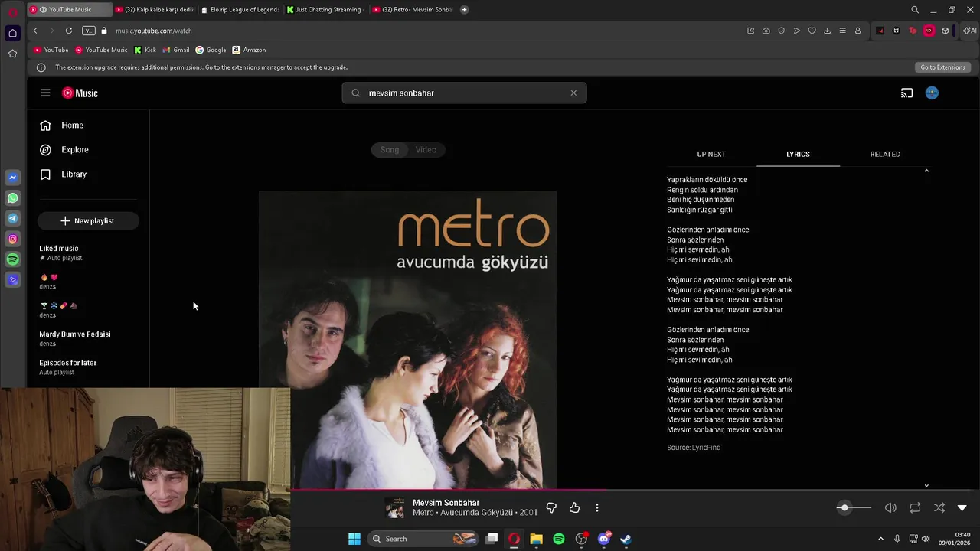Open the account avatar menu
The image size is (980, 551).
pyautogui.click(x=932, y=93)
